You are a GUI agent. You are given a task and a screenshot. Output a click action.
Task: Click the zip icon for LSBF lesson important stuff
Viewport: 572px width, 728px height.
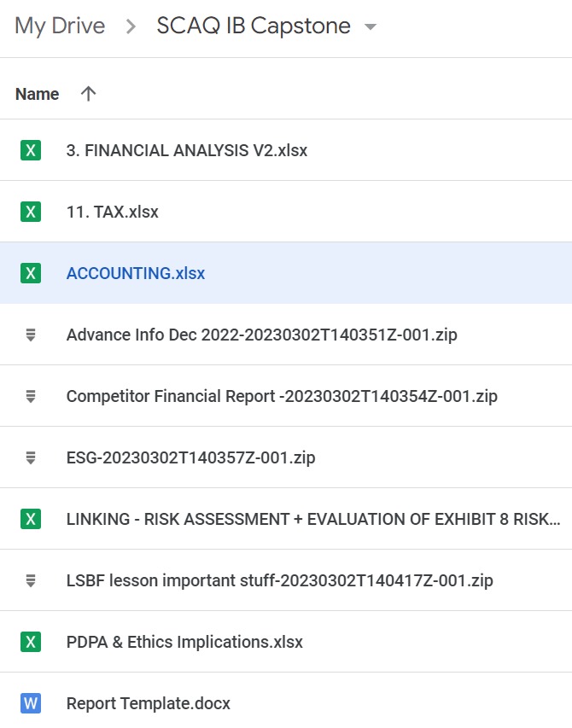tap(31, 581)
